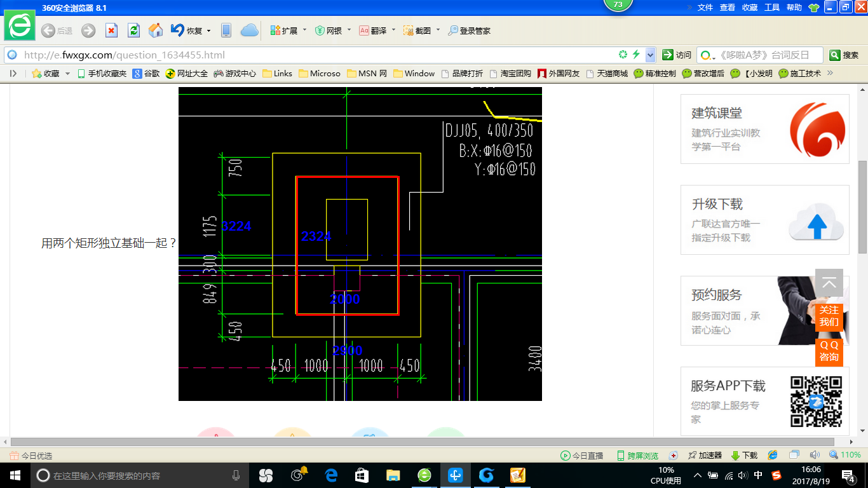868x488 pixels.
Task: Expand the 恢复 dropdown arrow
Action: pos(208,30)
